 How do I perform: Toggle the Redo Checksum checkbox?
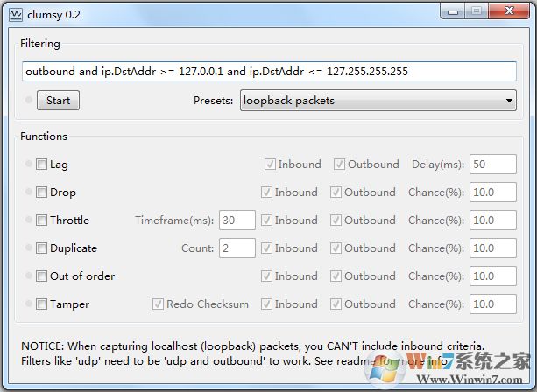tap(158, 304)
